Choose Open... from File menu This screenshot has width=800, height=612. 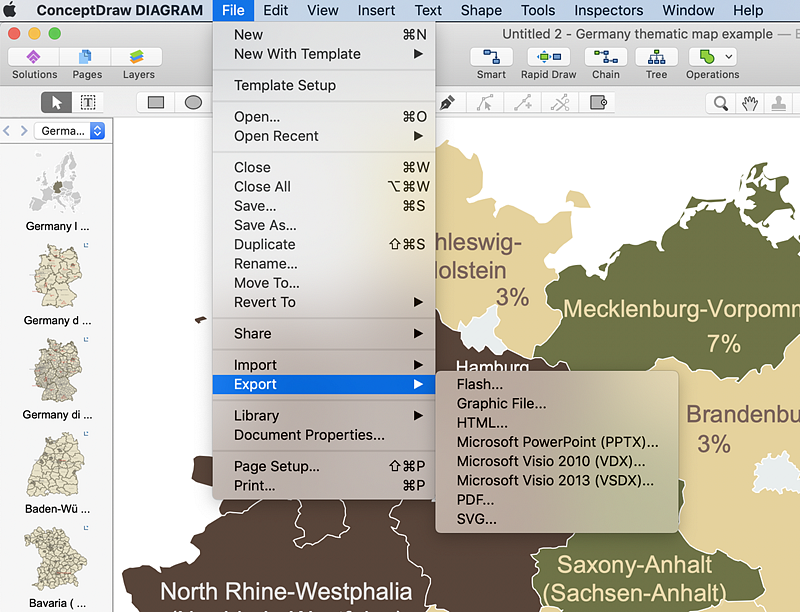pyautogui.click(x=324, y=117)
